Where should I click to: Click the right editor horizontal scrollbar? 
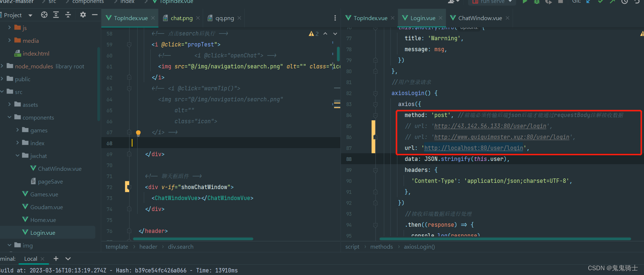(x=505, y=239)
